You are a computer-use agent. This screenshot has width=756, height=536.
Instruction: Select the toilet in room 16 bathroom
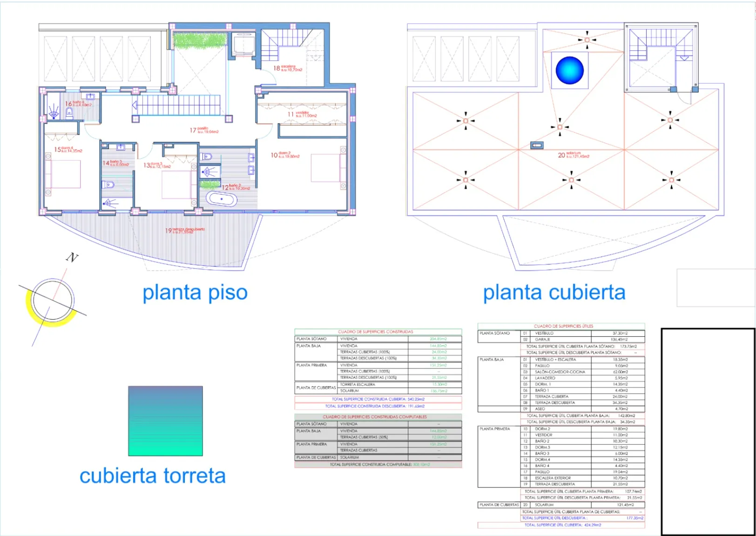(69, 112)
